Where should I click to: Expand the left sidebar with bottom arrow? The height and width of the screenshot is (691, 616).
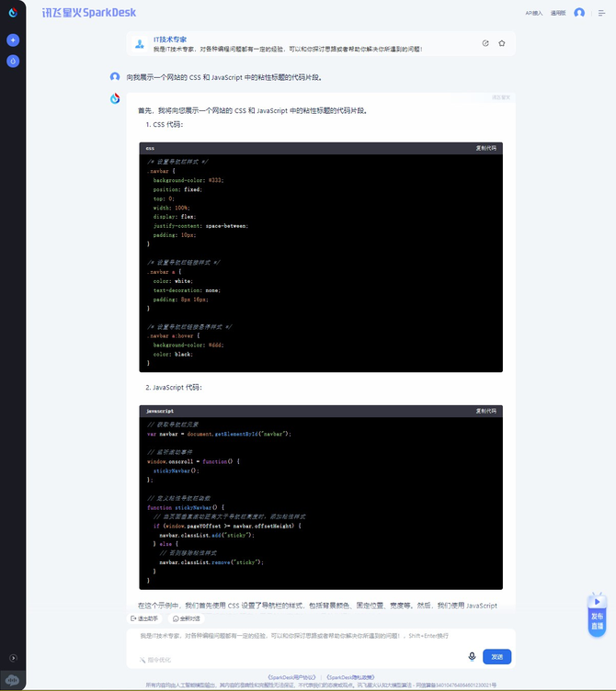(x=13, y=658)
